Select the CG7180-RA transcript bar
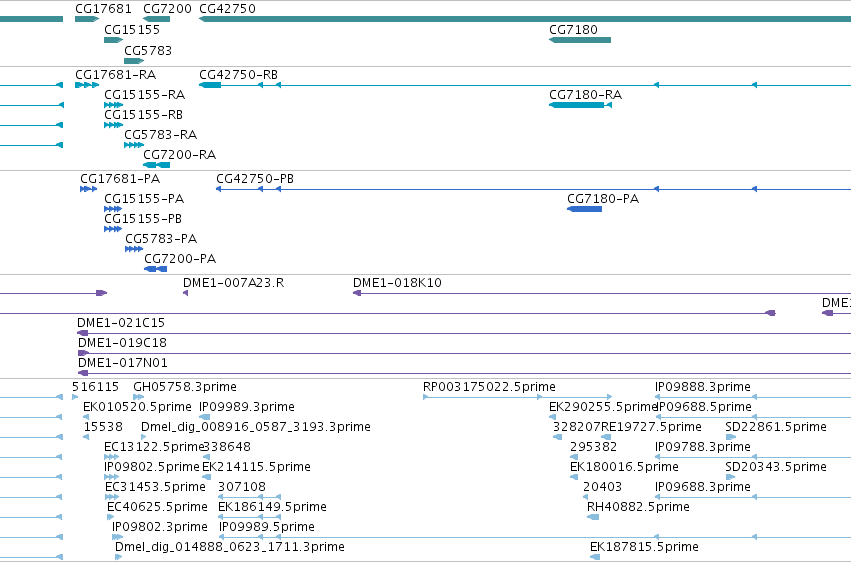 click(580, 105)
